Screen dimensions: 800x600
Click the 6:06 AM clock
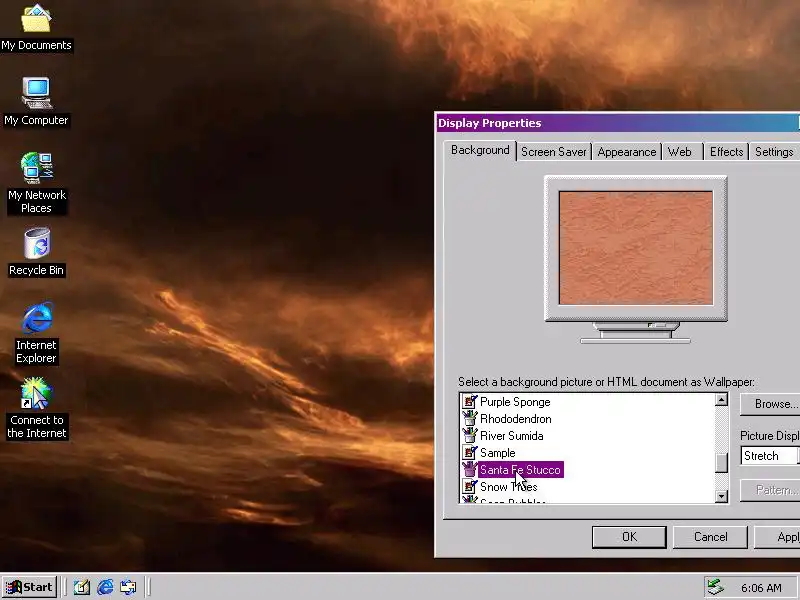[x=761, y=588]
